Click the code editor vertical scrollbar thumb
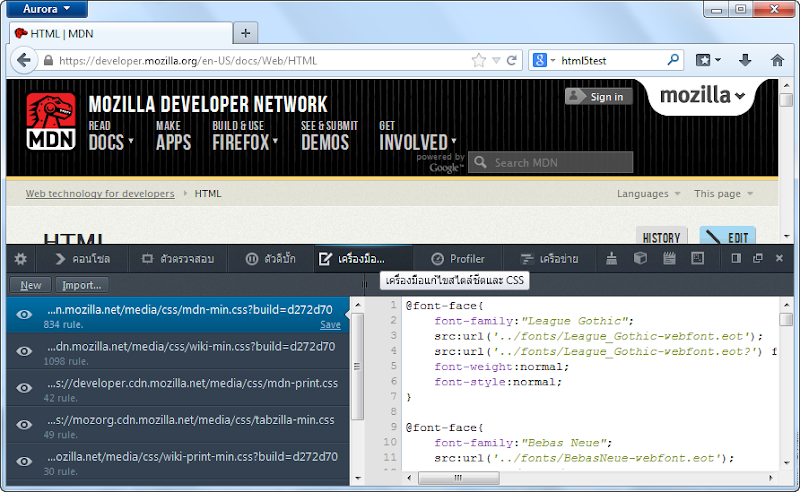Screen dimensions: 800x492 (x=786, y=319)
